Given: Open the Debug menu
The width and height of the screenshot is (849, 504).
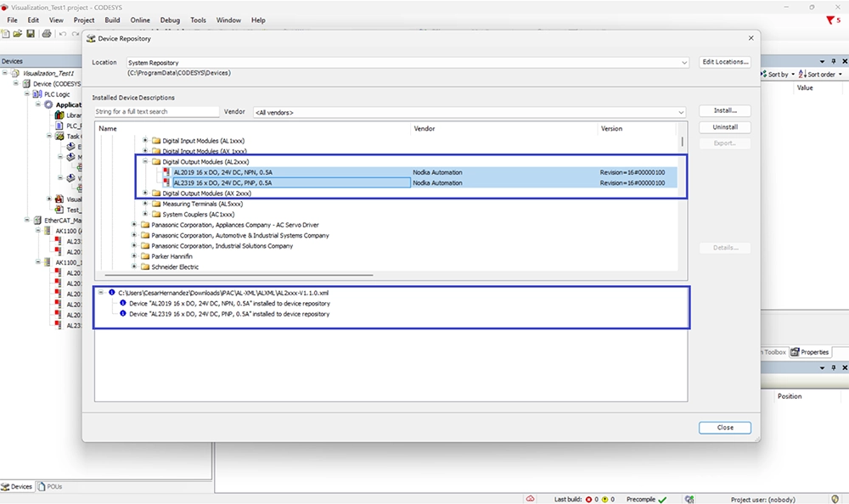Looking at the screenshot, I should pos(170,20).
